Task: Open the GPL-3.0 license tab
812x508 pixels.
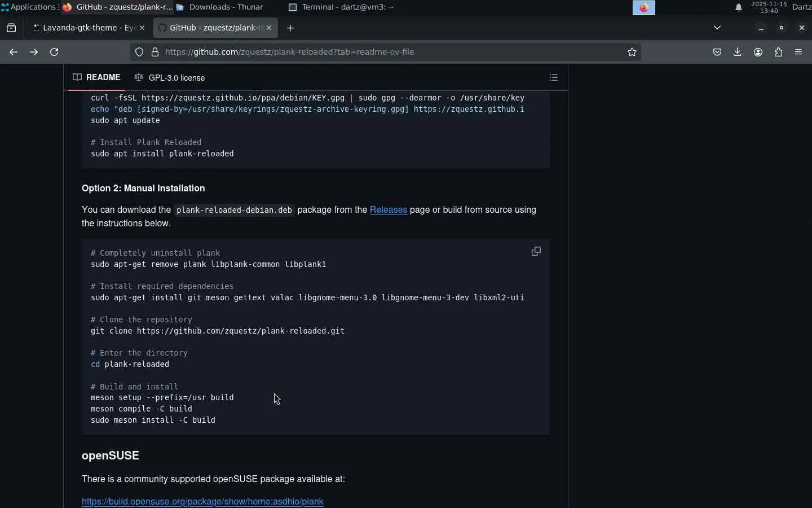Action: (170, 77)
